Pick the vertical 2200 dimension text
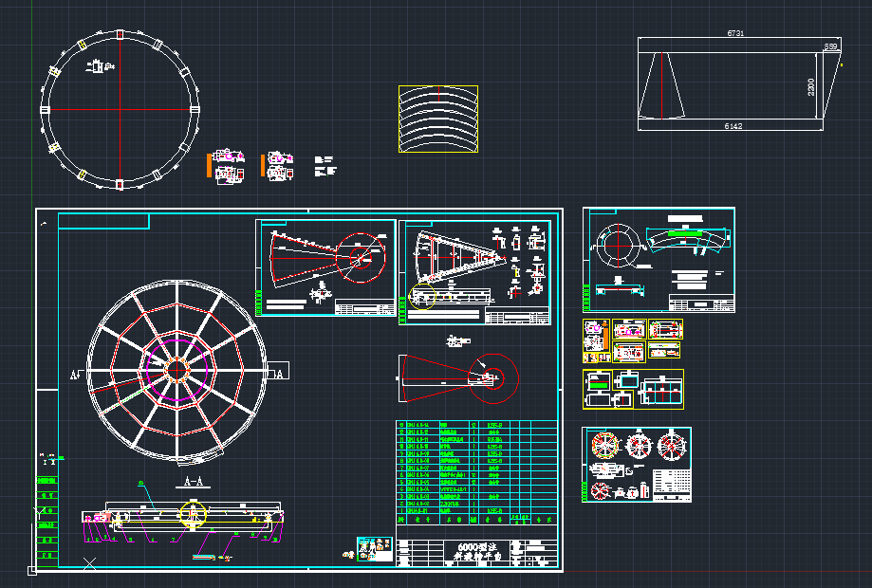Viewport: 872px width, 588px height. coord(811,86)
